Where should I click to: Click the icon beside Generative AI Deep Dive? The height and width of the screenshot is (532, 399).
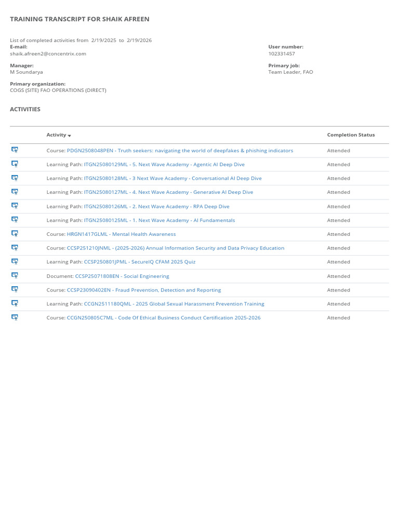coord(15,192)
